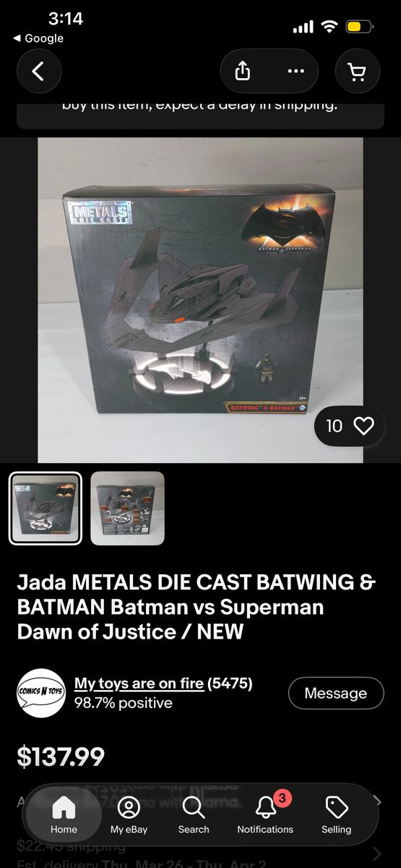The height and width of the screenshot is (868, 401).
Task: Open the My eBay tab
Action: 129,814
